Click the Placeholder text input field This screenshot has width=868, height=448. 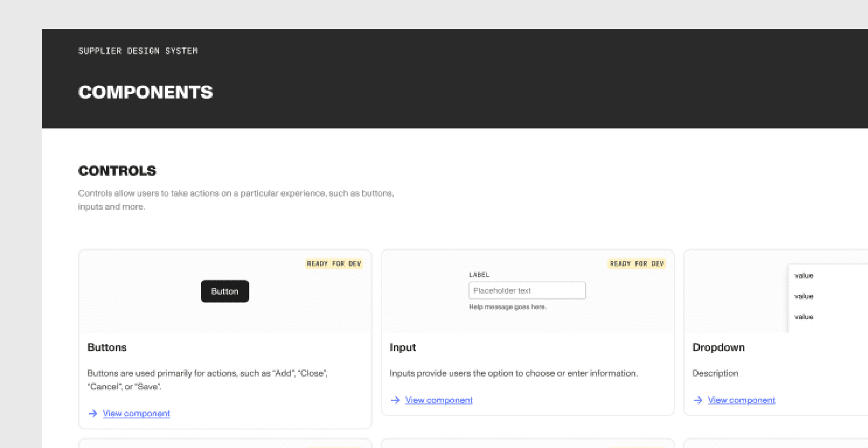click(x=527, y=290)
